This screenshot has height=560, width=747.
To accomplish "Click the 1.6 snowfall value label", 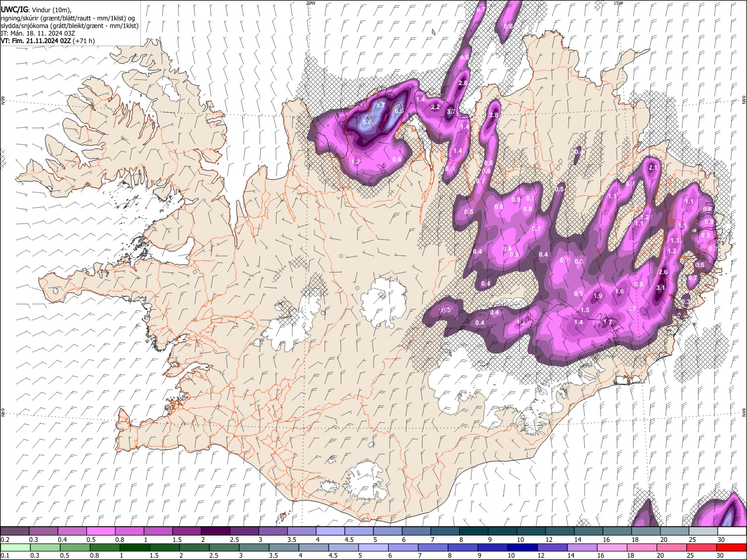I will (620, 292).
